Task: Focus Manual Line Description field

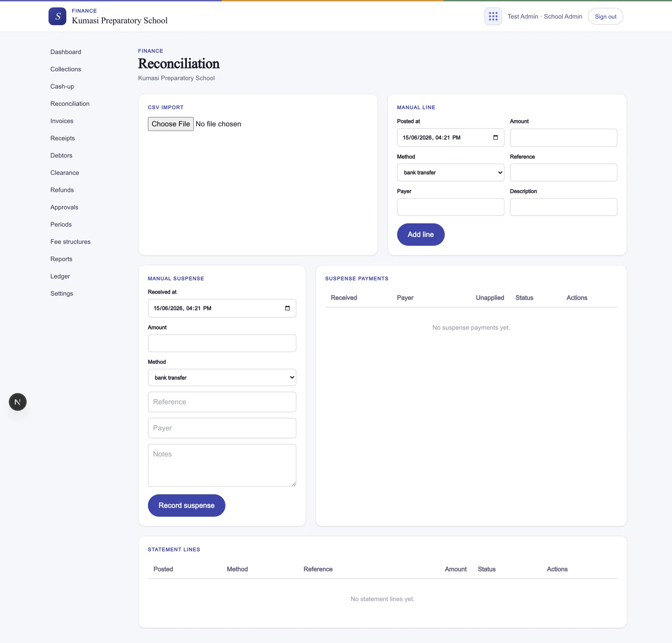Action: (564, 207)
